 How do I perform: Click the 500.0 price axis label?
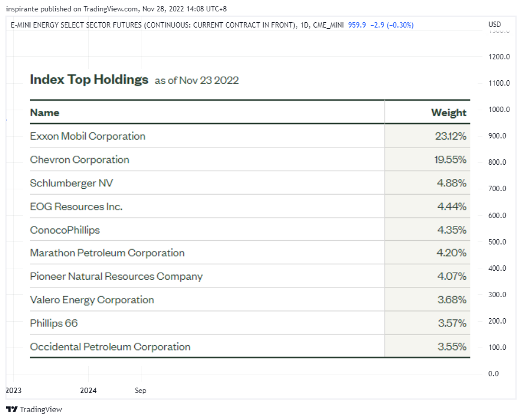[x=497, y=242]
